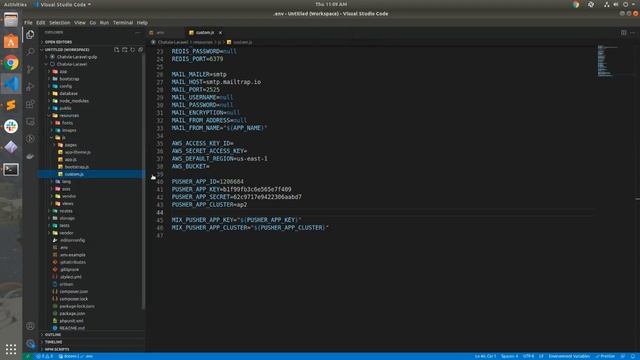Open the Extensions view in activity bar

coord(30,104)
